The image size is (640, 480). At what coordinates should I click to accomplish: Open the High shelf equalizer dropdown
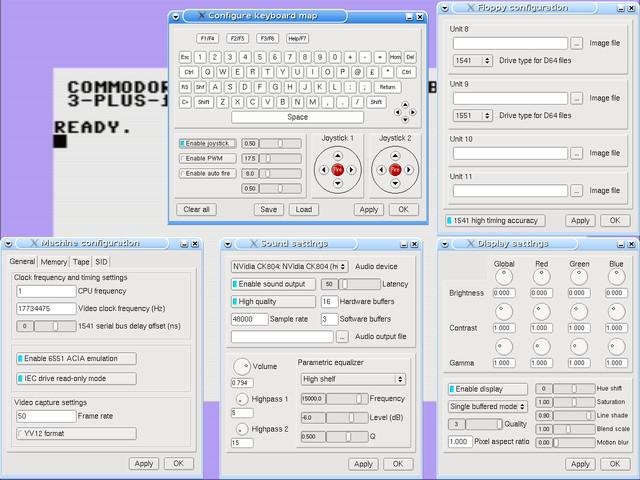(353, 379)
